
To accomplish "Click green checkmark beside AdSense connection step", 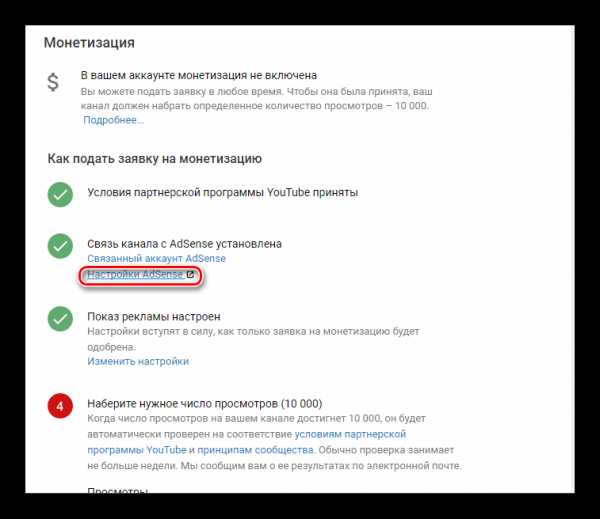I will click(x=60, y=246).
